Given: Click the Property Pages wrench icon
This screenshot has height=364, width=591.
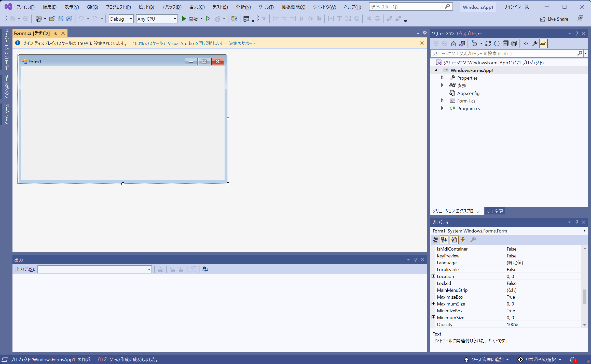Looking at the screenshot, I should pyautogui.click(x=473, y=240).
